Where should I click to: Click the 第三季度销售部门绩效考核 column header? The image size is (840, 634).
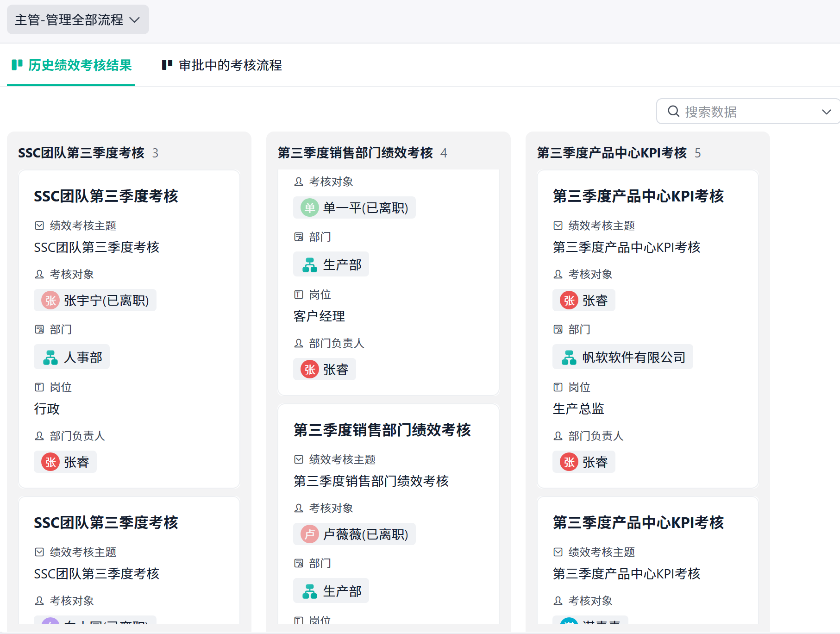coord(355,153)
